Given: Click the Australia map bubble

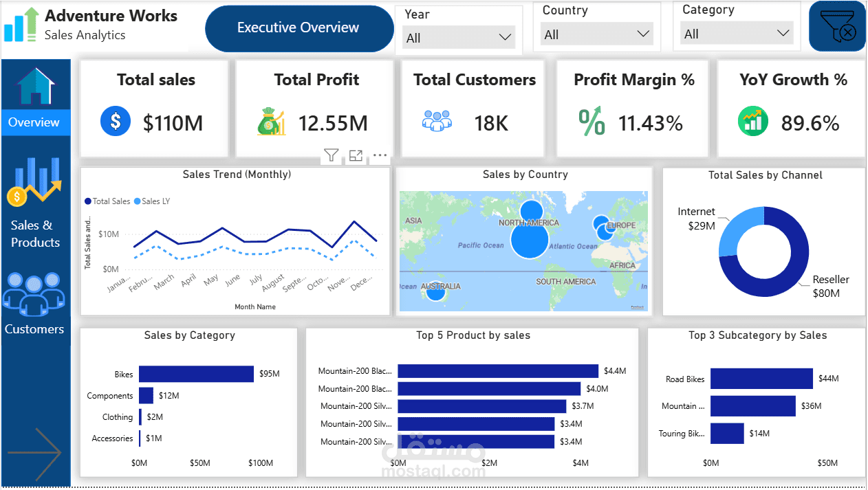Looking at the screenshot, I should 435,291.
